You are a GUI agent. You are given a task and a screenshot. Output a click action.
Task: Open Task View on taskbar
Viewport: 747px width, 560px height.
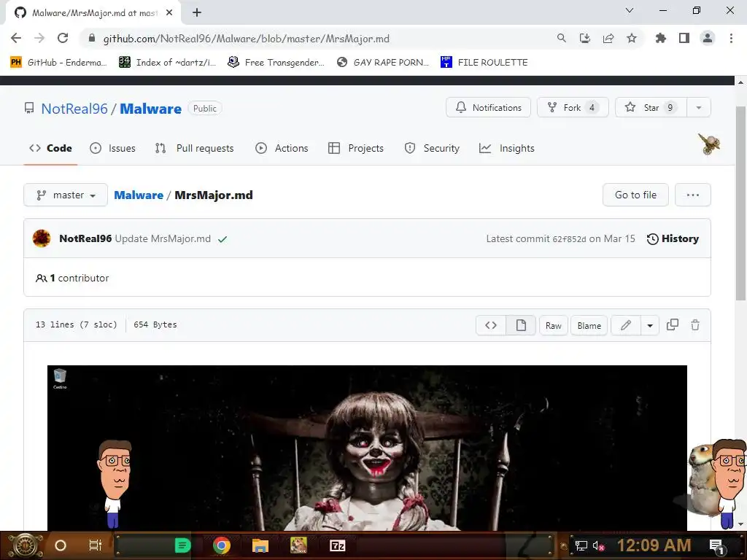pyautogui.click(x=96, y=545)
